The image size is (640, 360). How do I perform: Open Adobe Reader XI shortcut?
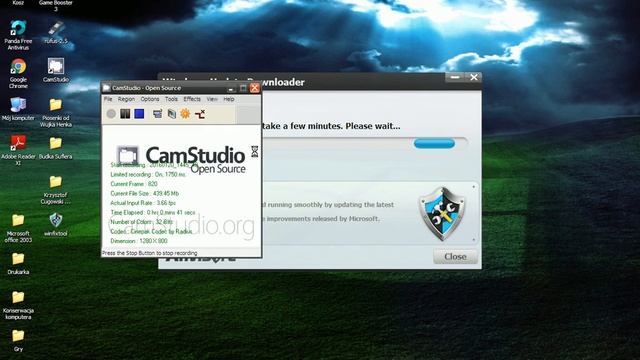pos(18,150)
